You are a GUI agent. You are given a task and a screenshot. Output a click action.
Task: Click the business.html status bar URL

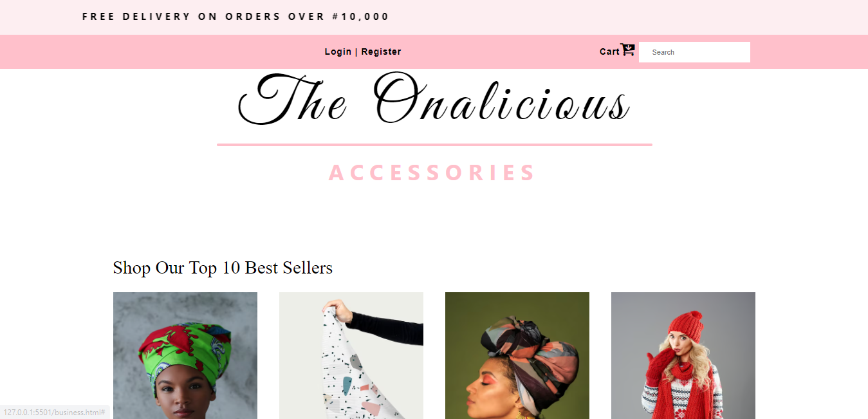tap(55, 412)
